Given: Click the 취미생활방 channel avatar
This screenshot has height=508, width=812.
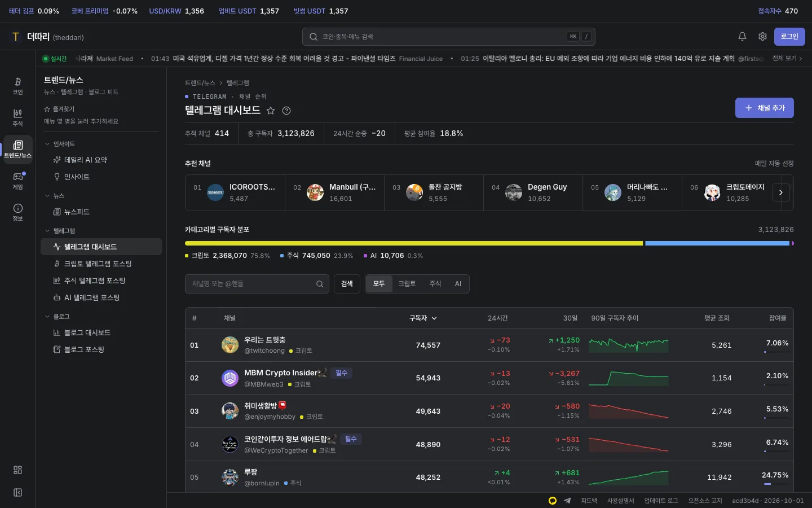Looking at the screenshot, I should coord(230,411).
